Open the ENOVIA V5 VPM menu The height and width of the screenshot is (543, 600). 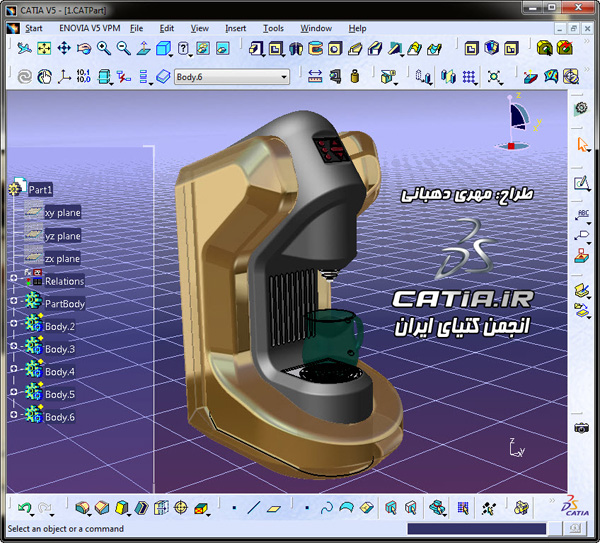pyautogui.click(x=90, y=28)
